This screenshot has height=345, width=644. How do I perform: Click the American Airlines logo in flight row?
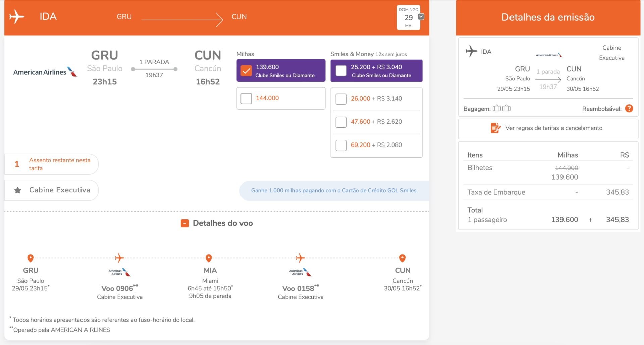(45, 72)
